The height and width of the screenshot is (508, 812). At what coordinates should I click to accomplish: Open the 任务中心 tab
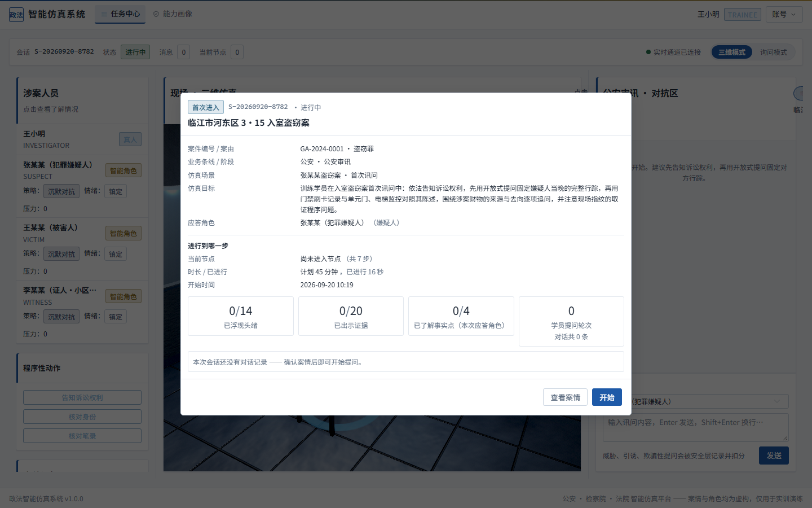(120, 14)
